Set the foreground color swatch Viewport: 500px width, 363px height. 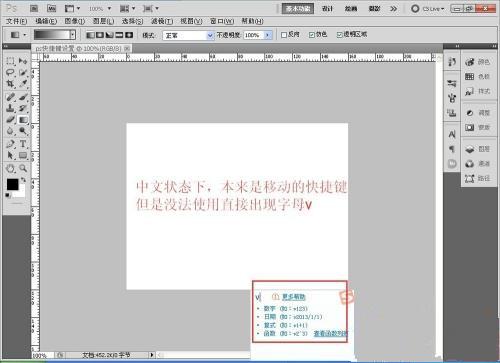(x=13, y=184)
